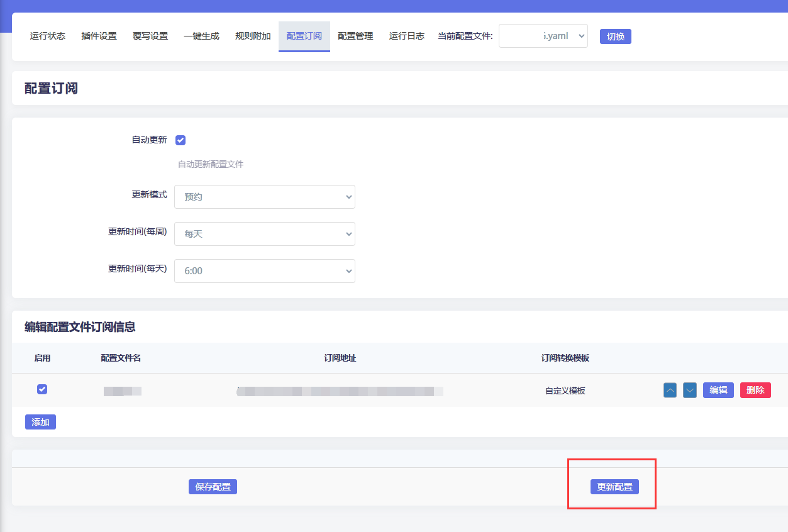Disable the 自动更新 checkbox
Screen dimensions: 788x532
click(x=180, y=140)
